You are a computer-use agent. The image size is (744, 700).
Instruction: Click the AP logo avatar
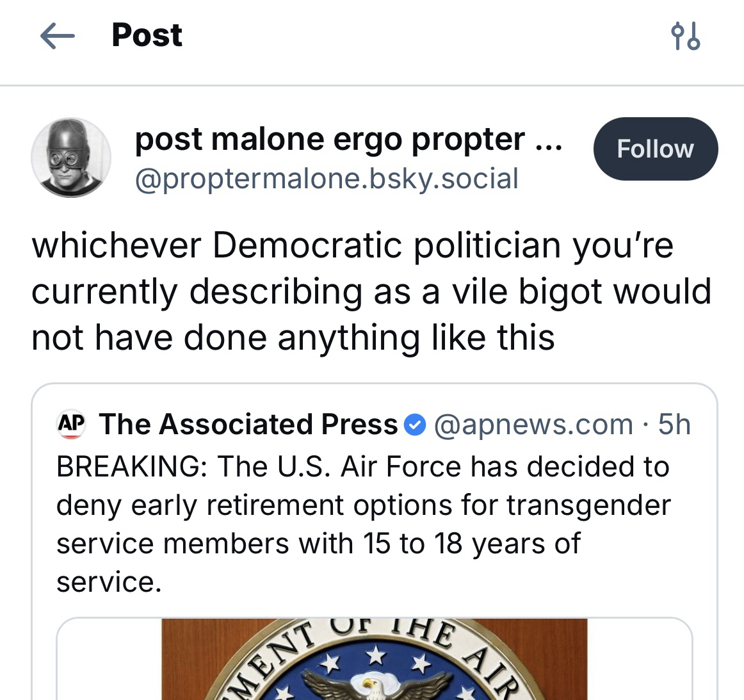coord(72,425)
